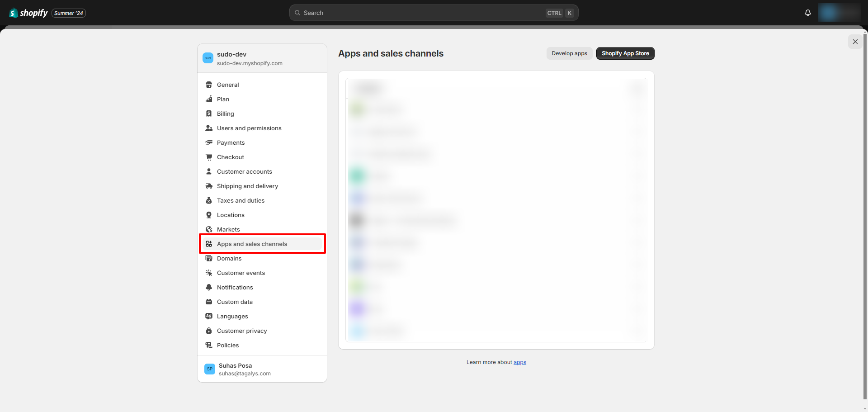Open Locations settings

(262, 215)
